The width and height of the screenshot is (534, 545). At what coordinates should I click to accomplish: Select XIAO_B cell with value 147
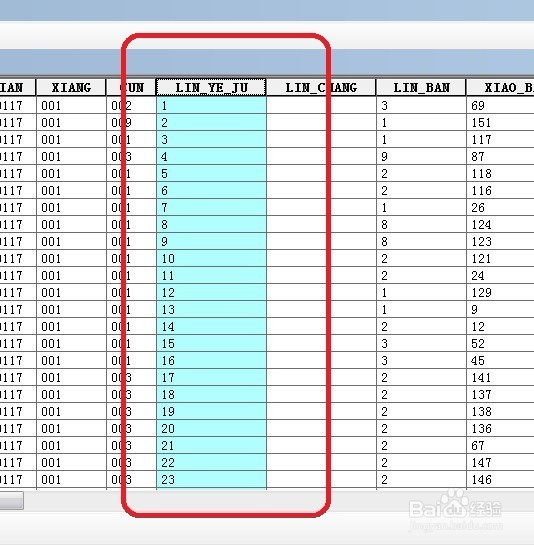pyautogui.click(x=500, y=463)
